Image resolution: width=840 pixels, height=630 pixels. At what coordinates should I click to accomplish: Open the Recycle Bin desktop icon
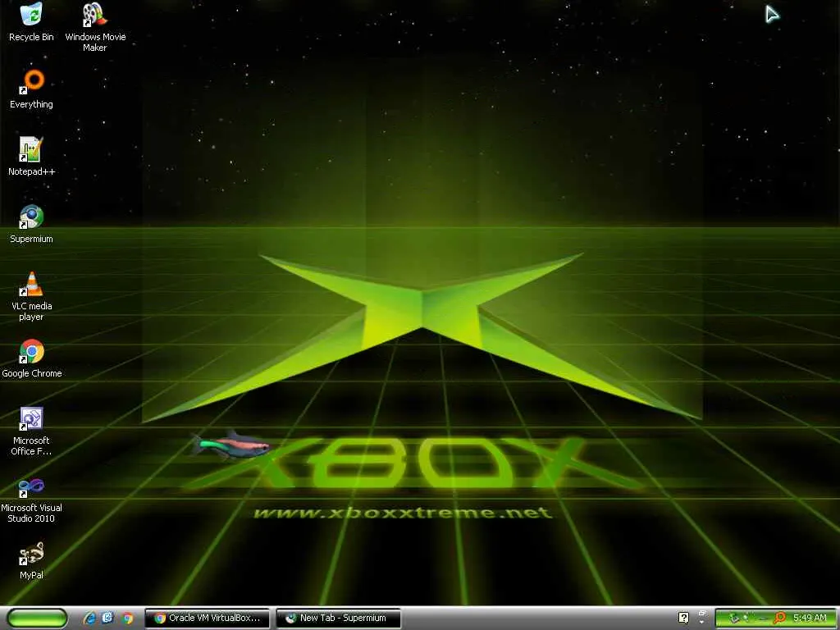pyautogui.click(x=31, y=22)
